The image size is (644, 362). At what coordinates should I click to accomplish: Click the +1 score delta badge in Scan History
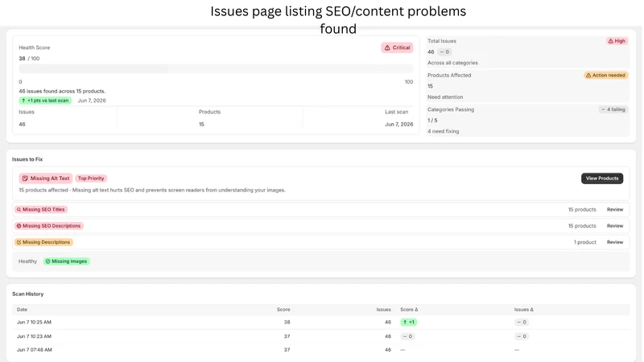pos(409,323)
